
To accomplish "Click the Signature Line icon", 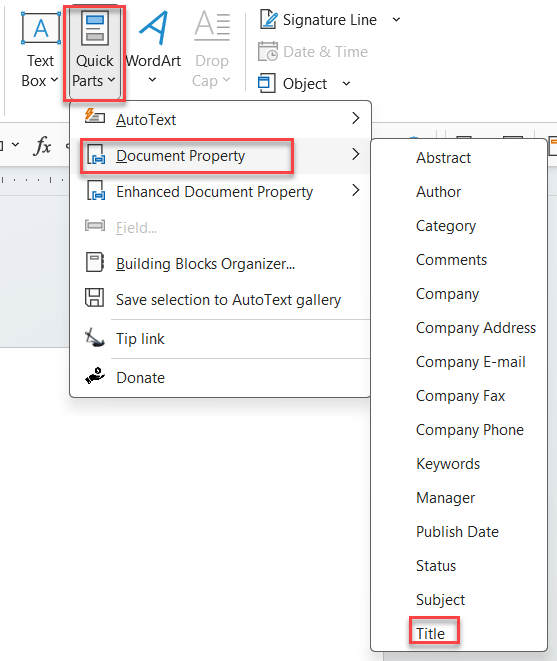I will [268, 19].
